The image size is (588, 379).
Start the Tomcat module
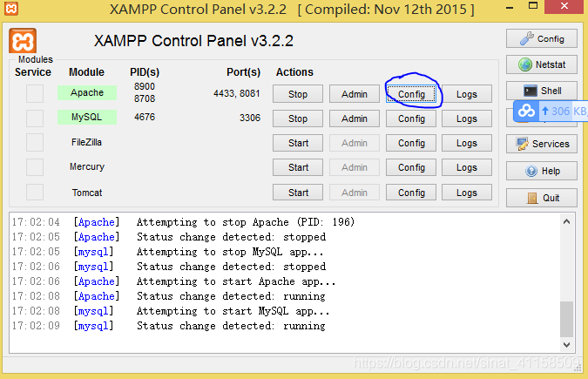[x=298, y=193]
